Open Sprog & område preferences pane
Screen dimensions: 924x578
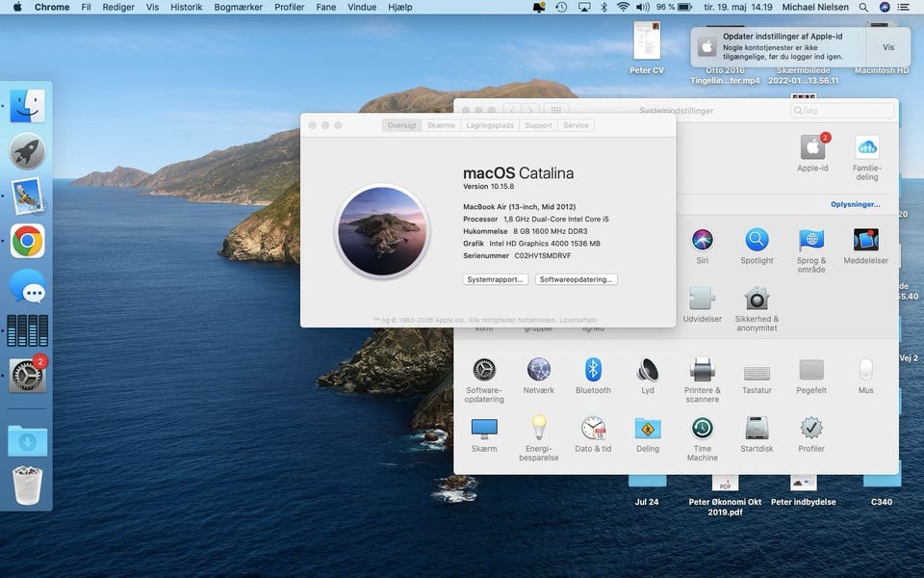811,250
